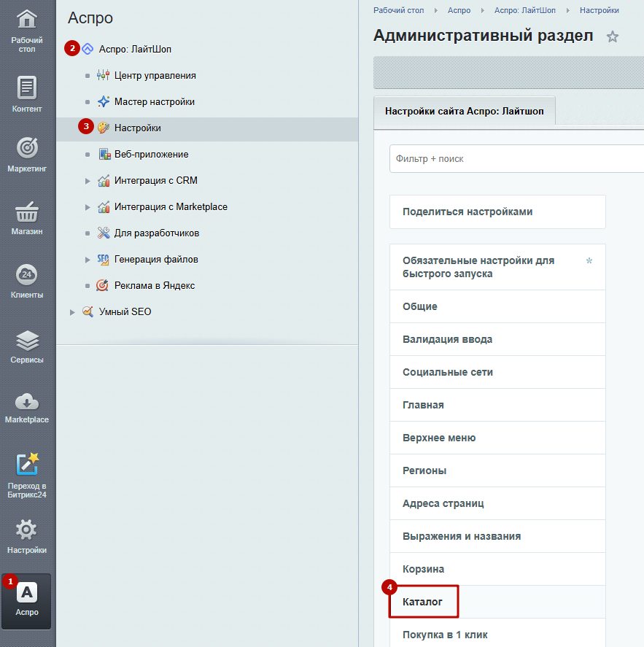Expand the Генерация файлов tree node
644x647 pixels.
(88, 260)
